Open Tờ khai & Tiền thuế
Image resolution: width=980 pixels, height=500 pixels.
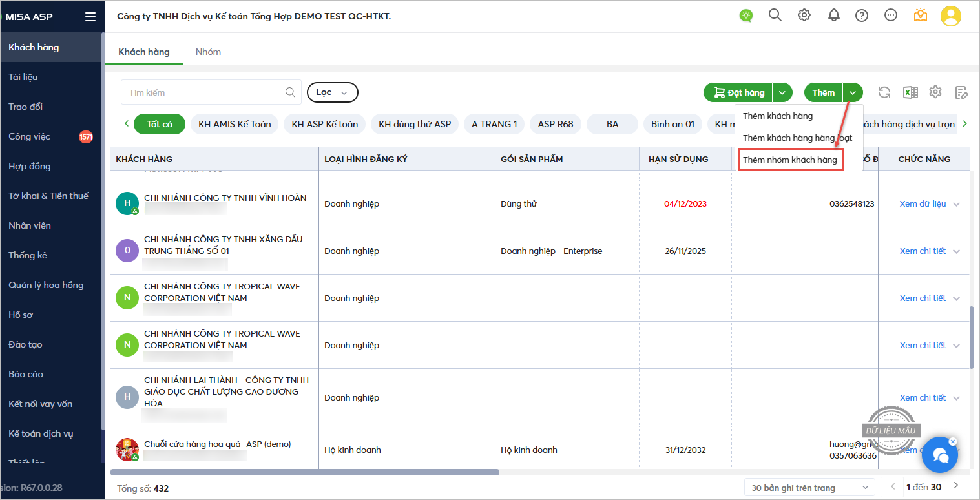tap(51, 196)
